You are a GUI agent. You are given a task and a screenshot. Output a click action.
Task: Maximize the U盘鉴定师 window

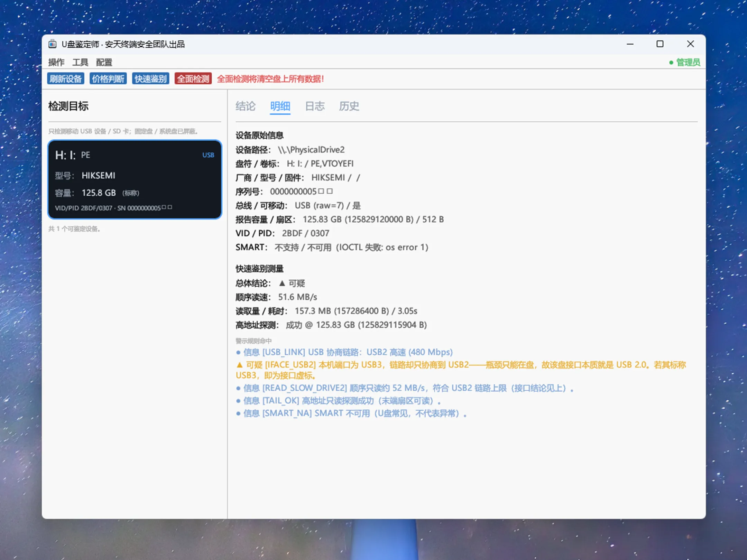660,44
